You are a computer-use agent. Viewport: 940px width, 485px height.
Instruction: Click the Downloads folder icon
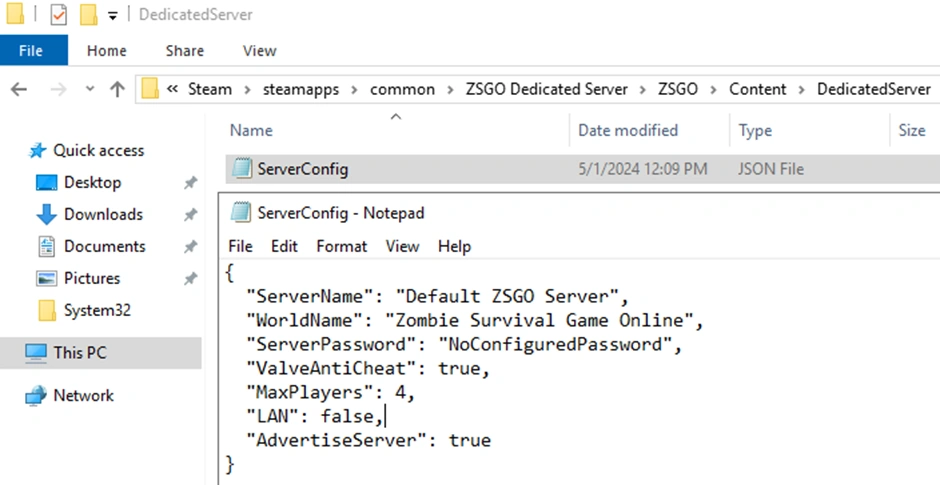point(47,214)
